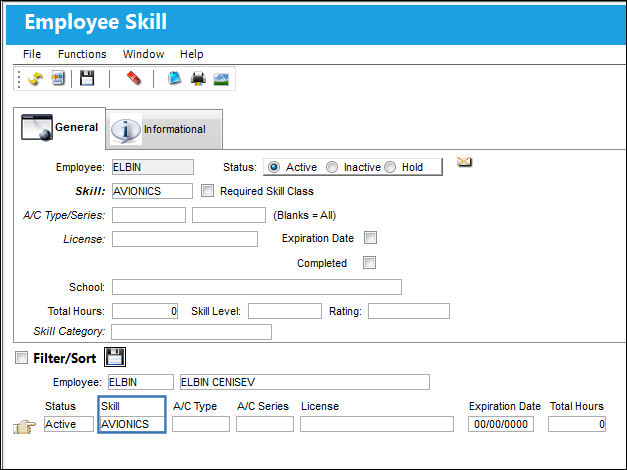
Task: Click the envelope email icon
Action: click(x=464, y=162)
